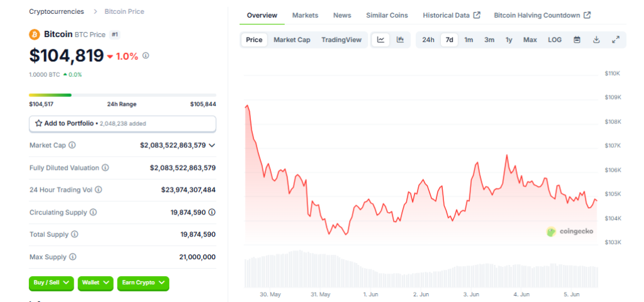The height and width of the screenshot is (302, 644).
Task: Click external link icon beside Bitcoin Halving Countdown
Action: point(587,15)
